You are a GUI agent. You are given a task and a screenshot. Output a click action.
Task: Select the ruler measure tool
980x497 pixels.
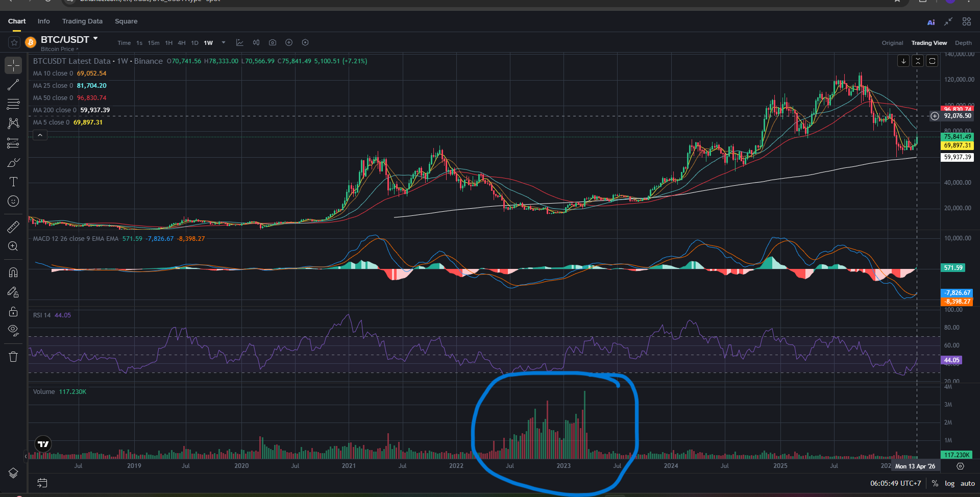(x=13, y=227)
